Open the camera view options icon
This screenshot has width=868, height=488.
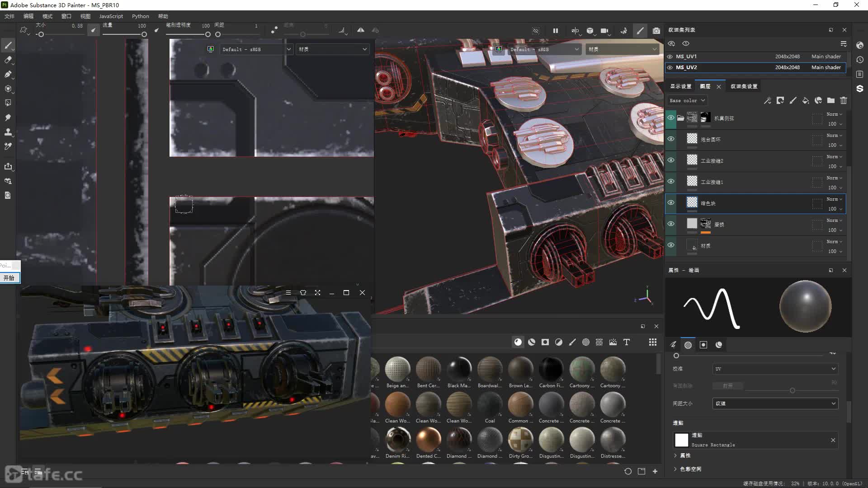coord(604,31)
